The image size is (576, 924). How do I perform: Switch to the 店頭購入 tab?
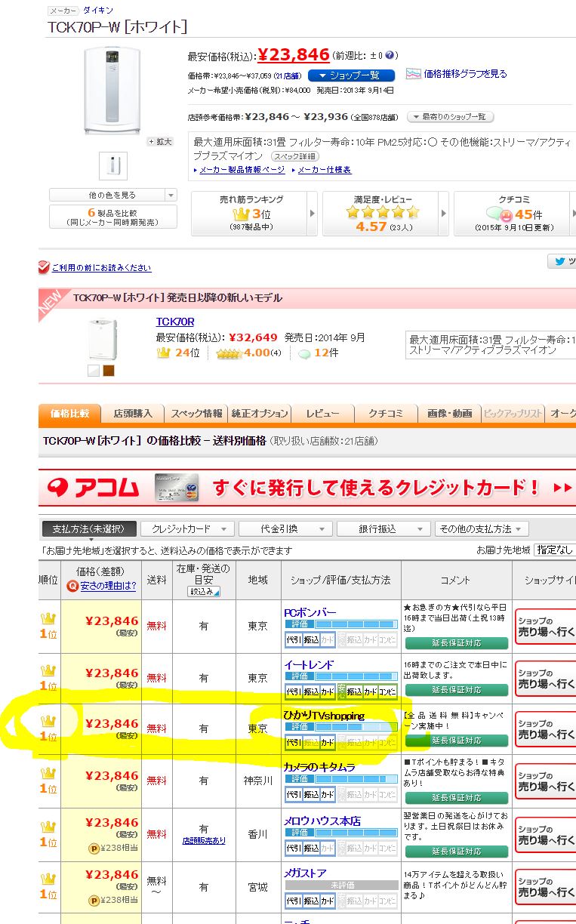pos(132,414)
